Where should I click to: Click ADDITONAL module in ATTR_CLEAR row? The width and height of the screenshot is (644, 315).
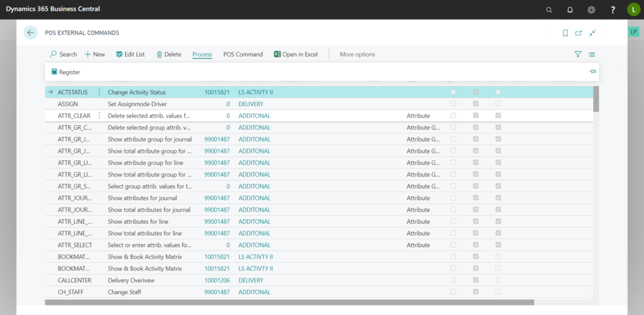(254, 116)
